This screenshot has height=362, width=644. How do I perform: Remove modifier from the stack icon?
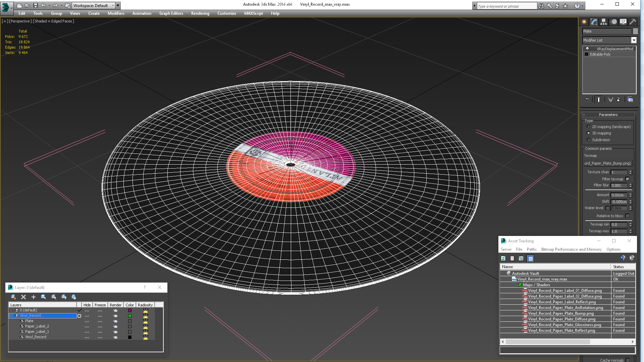coord(619,100)
